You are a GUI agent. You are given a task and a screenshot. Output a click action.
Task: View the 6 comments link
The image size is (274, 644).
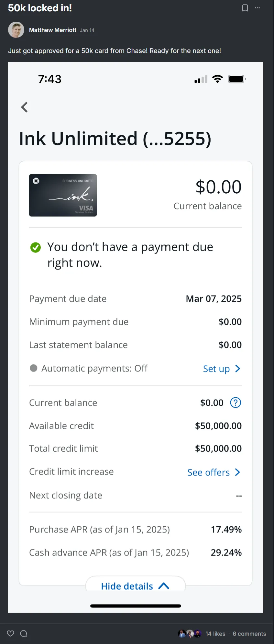pyautogui.click(x=249, y=634)
